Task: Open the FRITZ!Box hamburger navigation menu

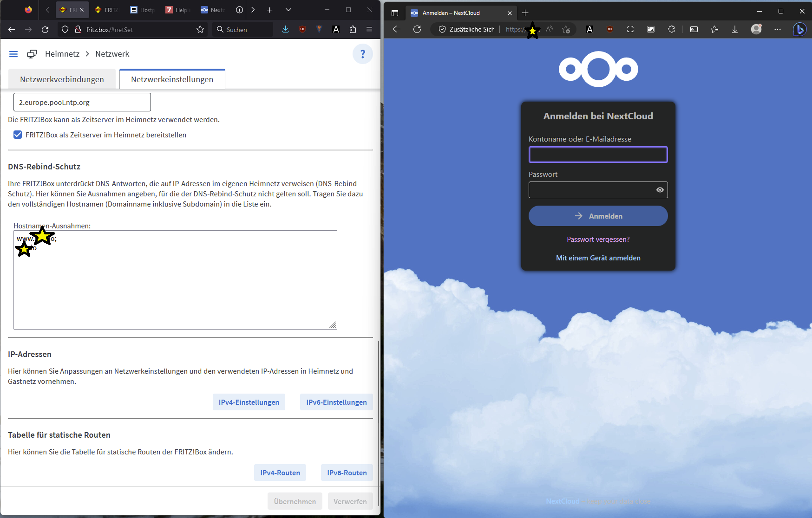Action: [x=13, y=54]
